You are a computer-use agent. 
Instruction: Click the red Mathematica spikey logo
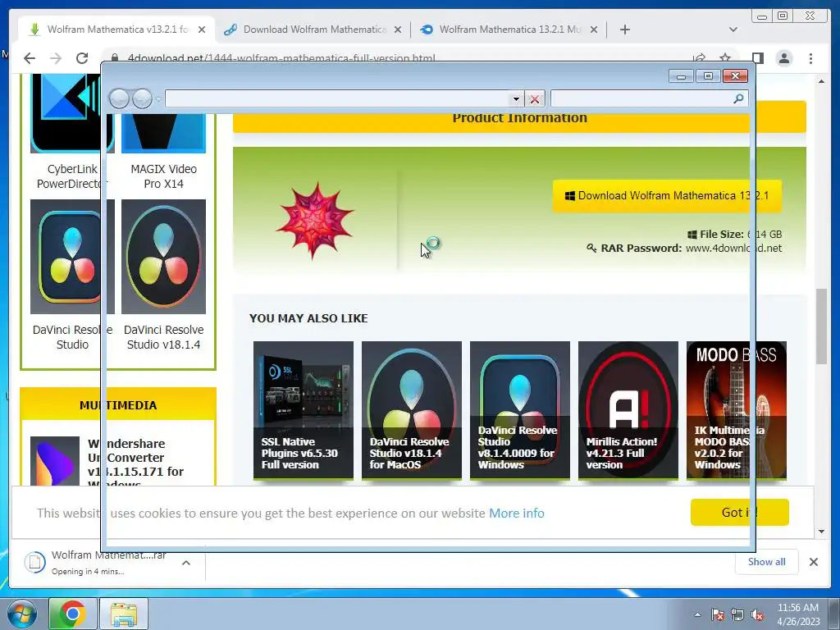[x=314, y=220]
